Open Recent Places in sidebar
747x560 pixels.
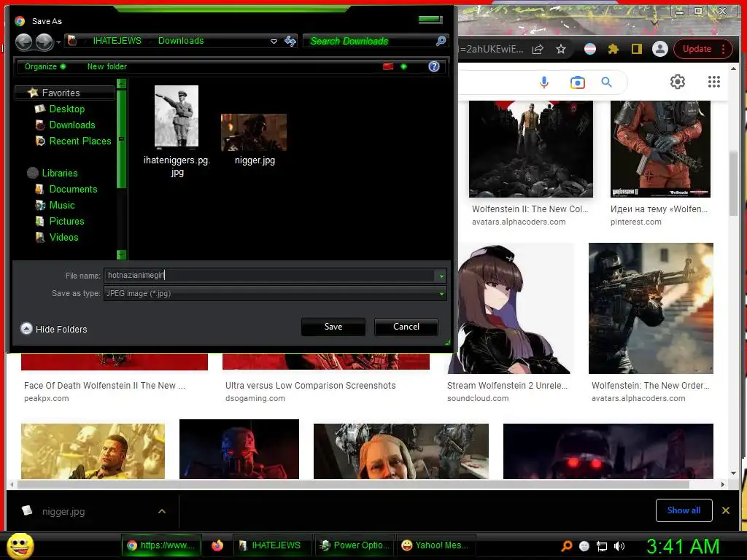[80, 141]
